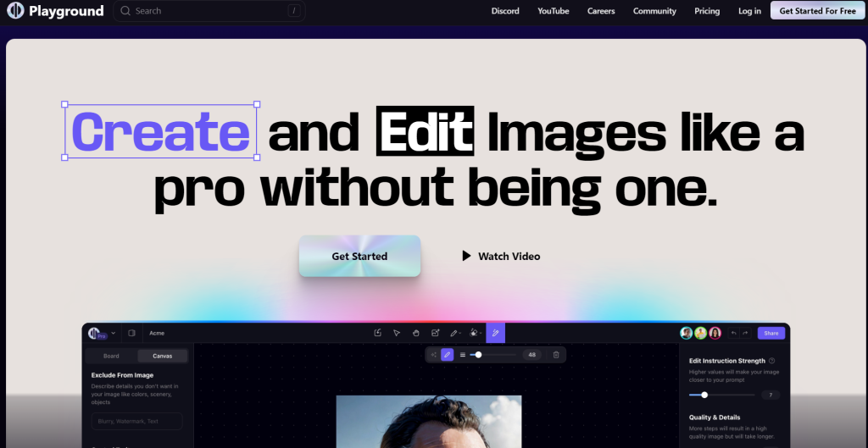Open the YouTube link
868x448 pixels.
pyautogui.click(x=553, y=11)
